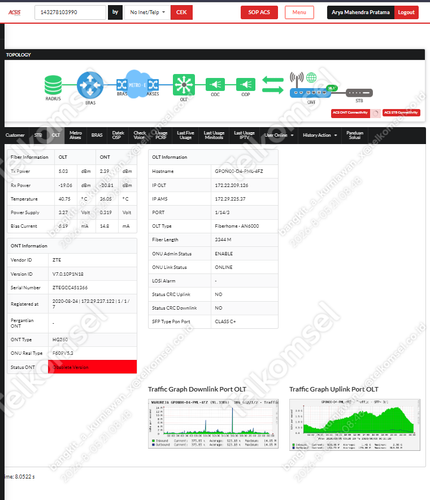Click the Fiber Length value

[x=223, y=240]
